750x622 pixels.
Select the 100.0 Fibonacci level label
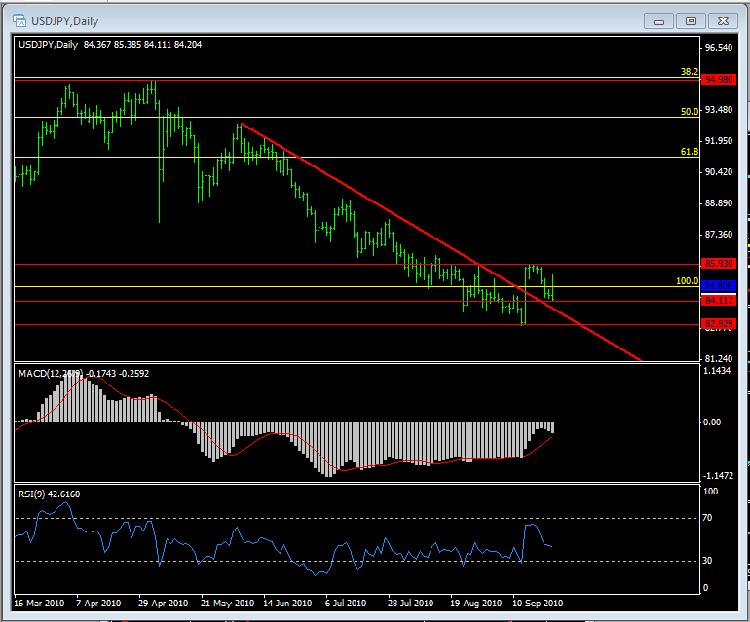[x=686, y=281]
